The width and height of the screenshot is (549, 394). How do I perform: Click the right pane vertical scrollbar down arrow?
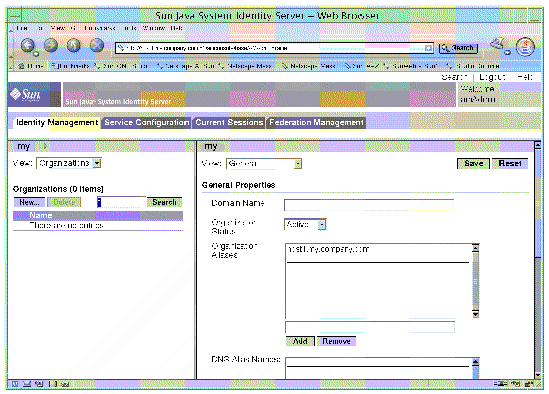click(x=538, y=375)
